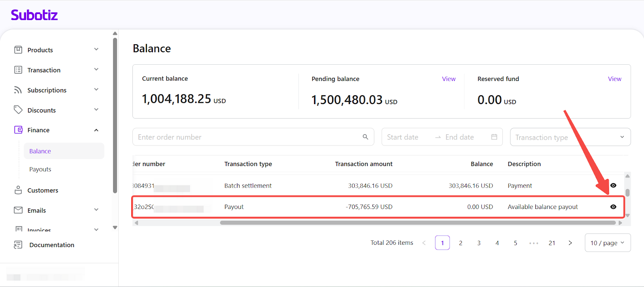Click the search magnifier icon in order field

coord(365,137)
